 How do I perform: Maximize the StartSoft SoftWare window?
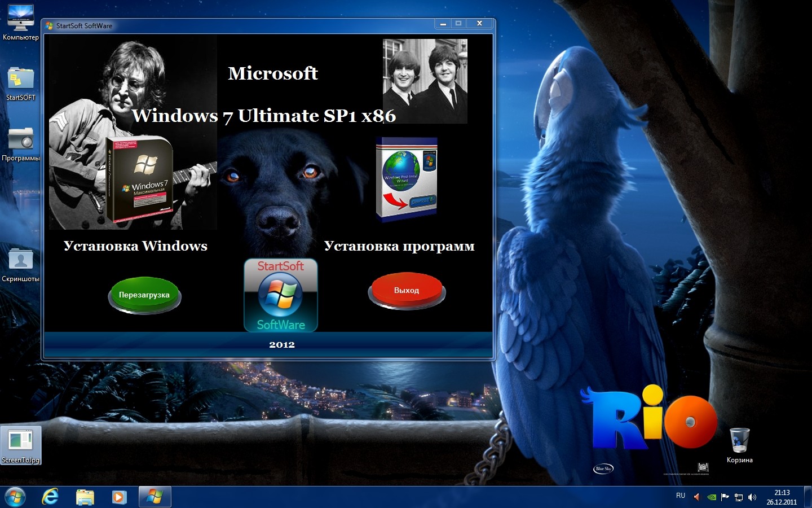(458, 24)
